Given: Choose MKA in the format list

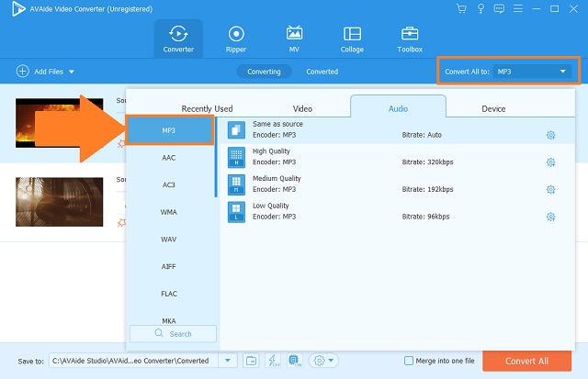Looking at the screenshot, I should point(169,320).
